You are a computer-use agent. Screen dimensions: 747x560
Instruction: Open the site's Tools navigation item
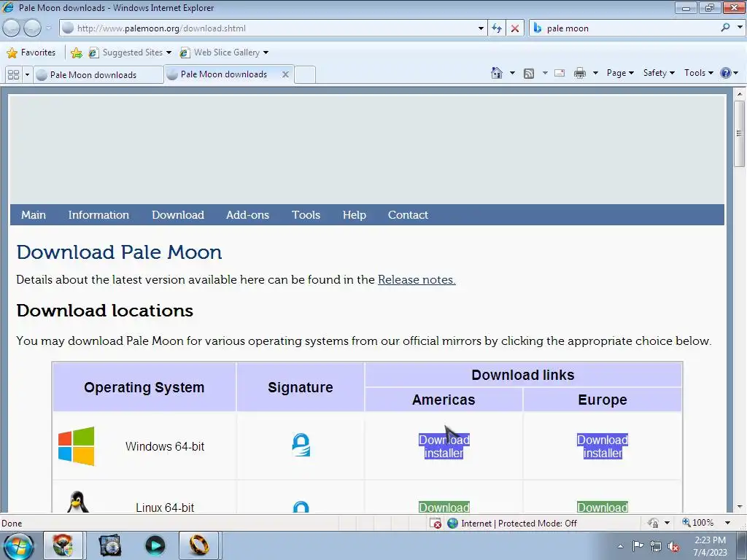pos(306,215)
